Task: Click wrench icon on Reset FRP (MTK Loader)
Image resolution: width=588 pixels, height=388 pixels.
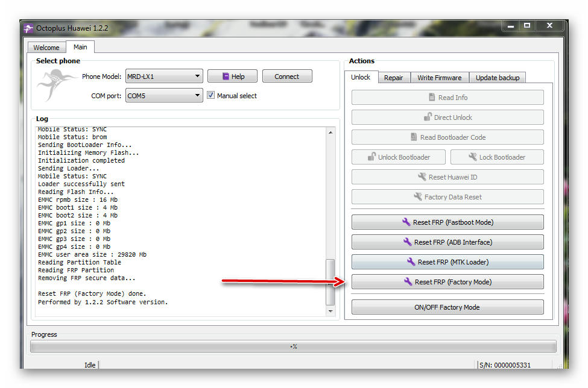Action: coord(411,261)
